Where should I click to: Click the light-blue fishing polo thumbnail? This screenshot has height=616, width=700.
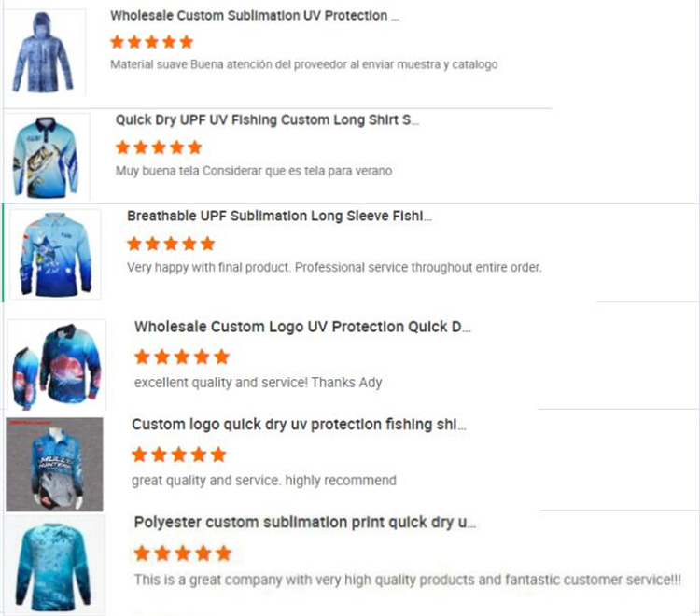(x=46, y=157)
